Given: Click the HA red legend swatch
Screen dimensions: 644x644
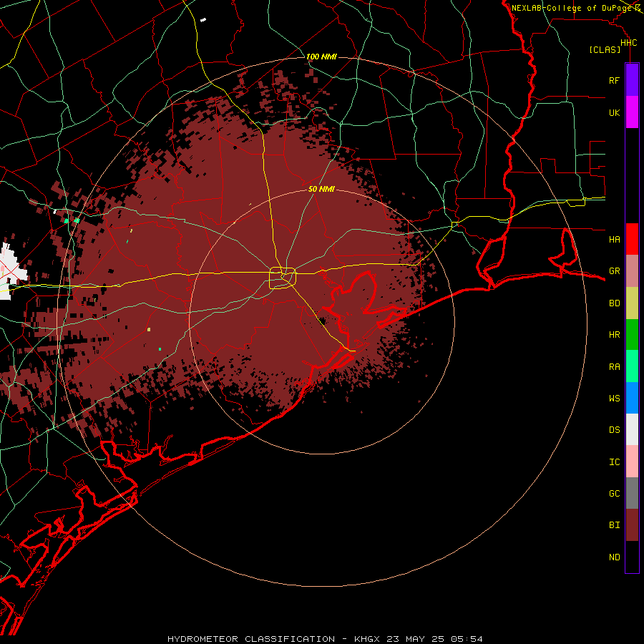Looking at the screenshot, I should 632,239.
